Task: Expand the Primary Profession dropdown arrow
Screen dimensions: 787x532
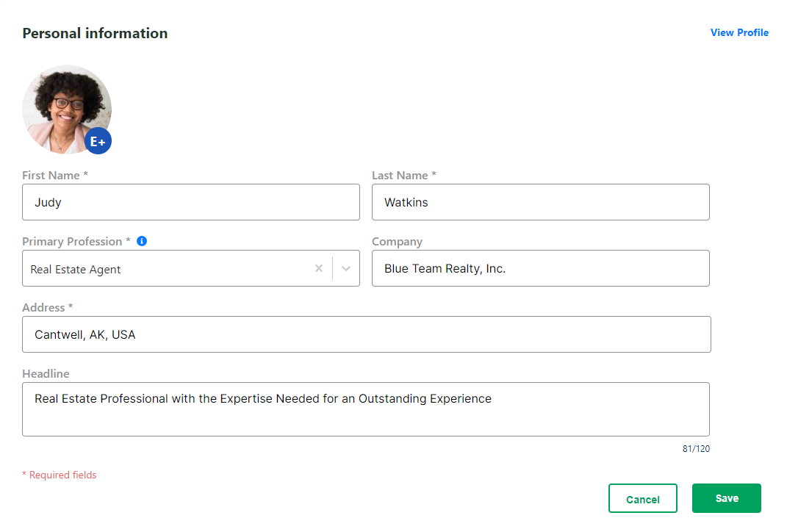Action: tap(346, 268)
